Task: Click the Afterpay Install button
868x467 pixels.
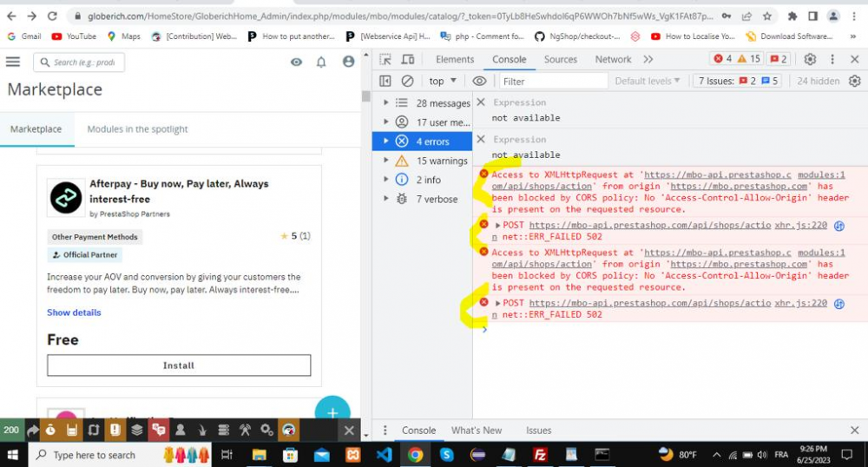Action: (x=179, y=365)
